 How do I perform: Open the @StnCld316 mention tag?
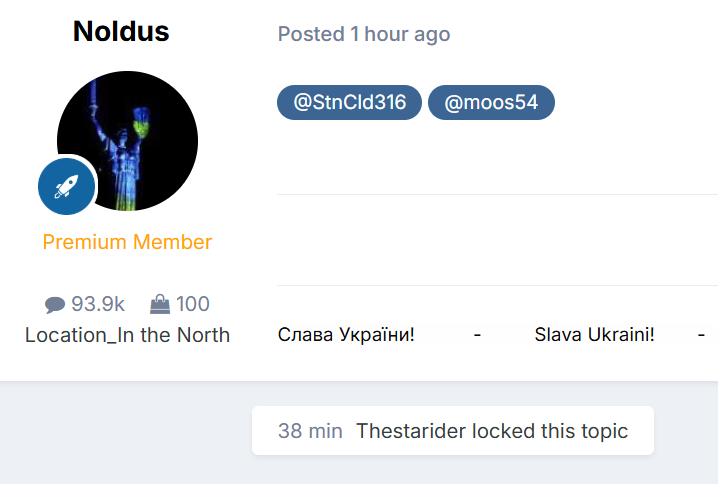[x=349, y=102]
